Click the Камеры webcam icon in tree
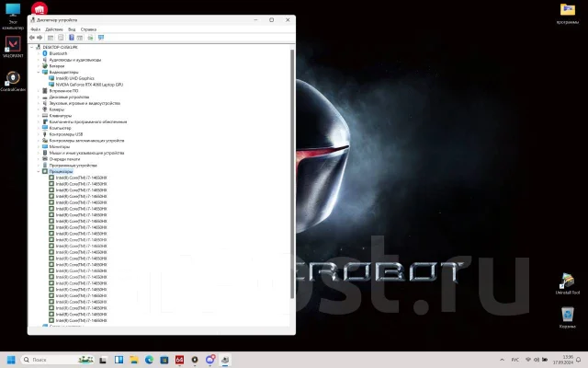This screenshot has height=368, width=588. (x=45, y=109)
